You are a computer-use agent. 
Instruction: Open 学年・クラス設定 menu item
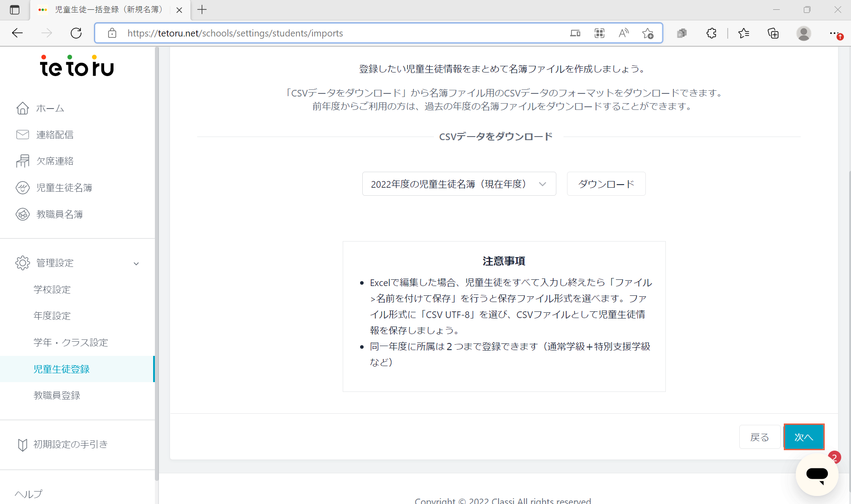pyautogui.click(x=71, y=343)
